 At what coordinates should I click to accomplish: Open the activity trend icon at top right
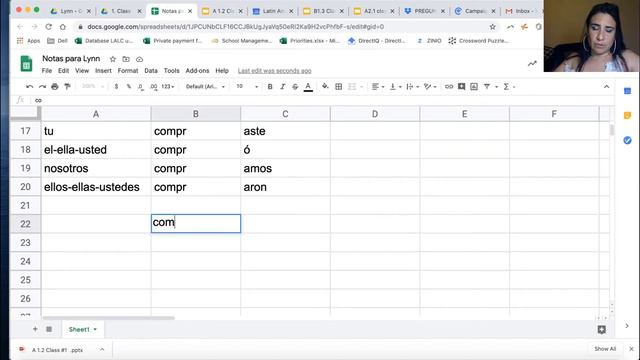[x=532, y=63]
